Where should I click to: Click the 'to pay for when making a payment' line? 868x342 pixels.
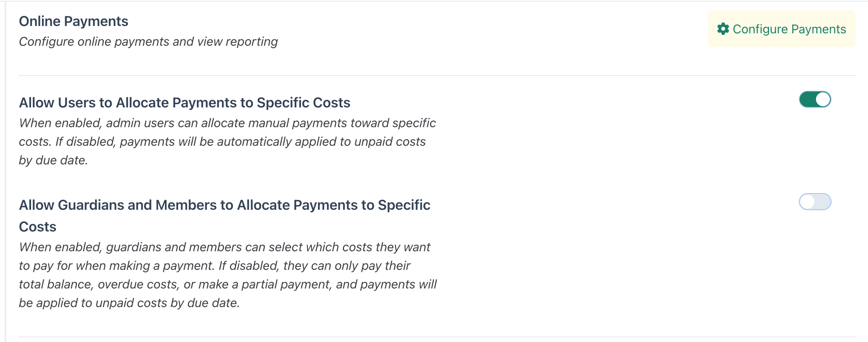[x=214, y=266]
